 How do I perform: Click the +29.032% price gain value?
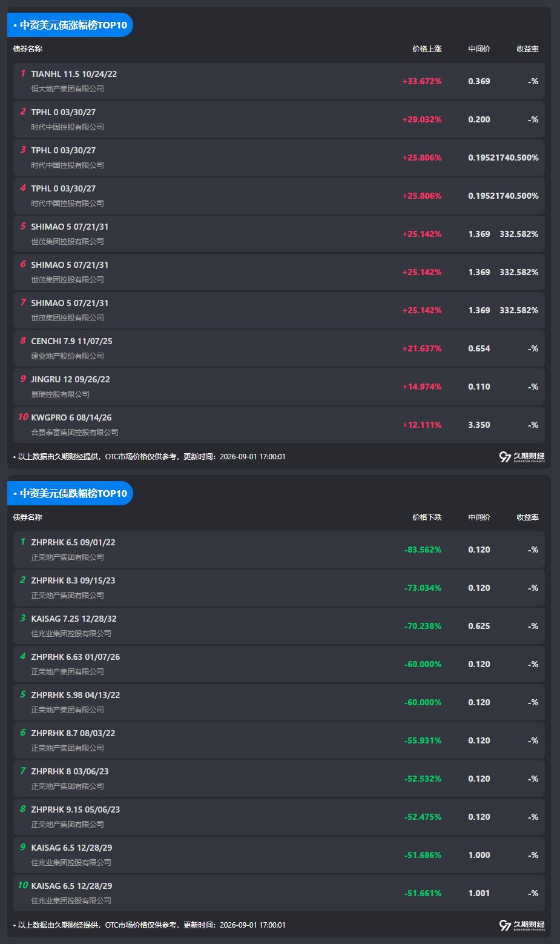tap(422, 119)
